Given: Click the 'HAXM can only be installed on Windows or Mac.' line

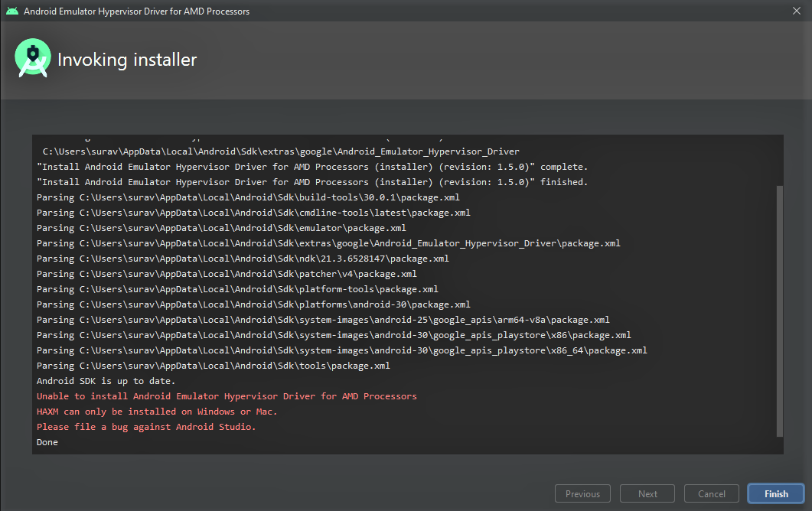Looking at the screenshot, I should [x=156, y=412].
